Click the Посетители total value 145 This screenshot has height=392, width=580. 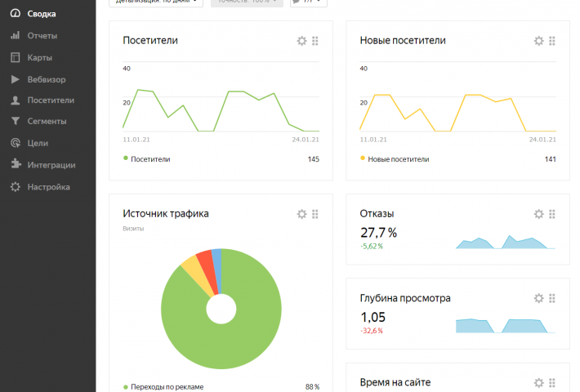pos(313,159)
